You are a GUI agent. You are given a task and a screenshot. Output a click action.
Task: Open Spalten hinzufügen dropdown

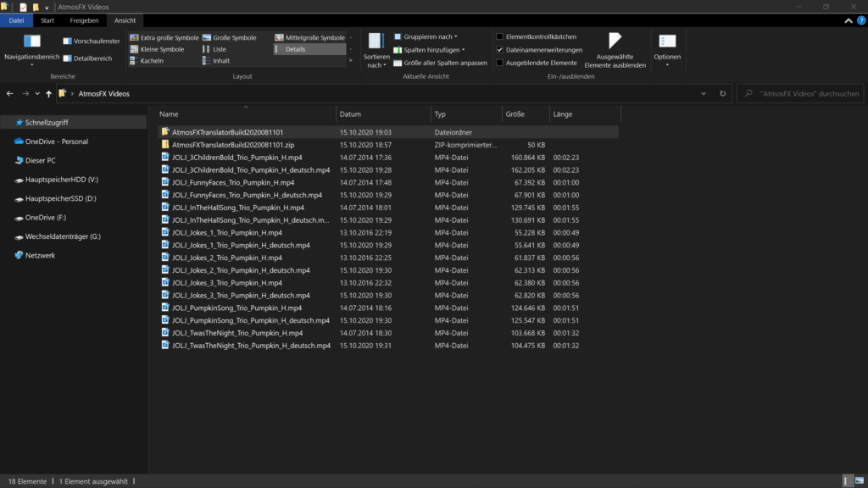pyautogui.click(x=430, y=50)
